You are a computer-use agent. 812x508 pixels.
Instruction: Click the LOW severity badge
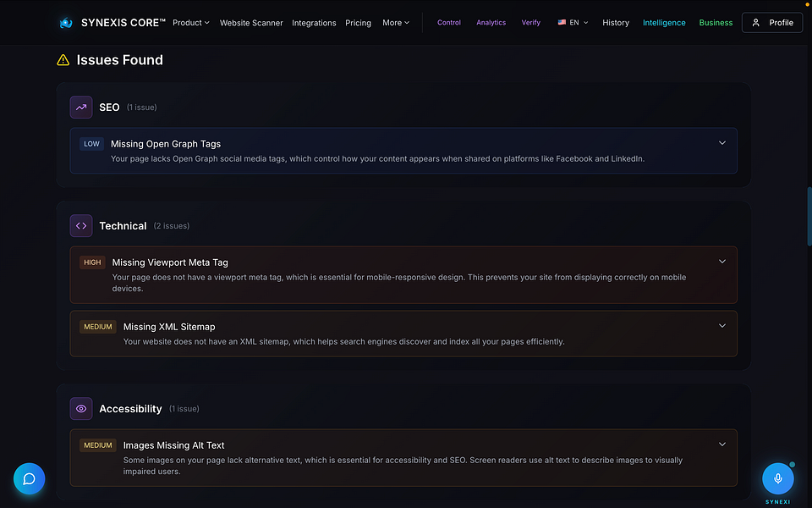click(91, 144)
